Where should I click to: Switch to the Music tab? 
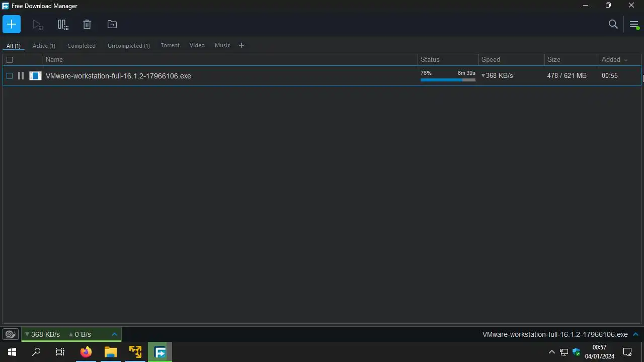222,45
